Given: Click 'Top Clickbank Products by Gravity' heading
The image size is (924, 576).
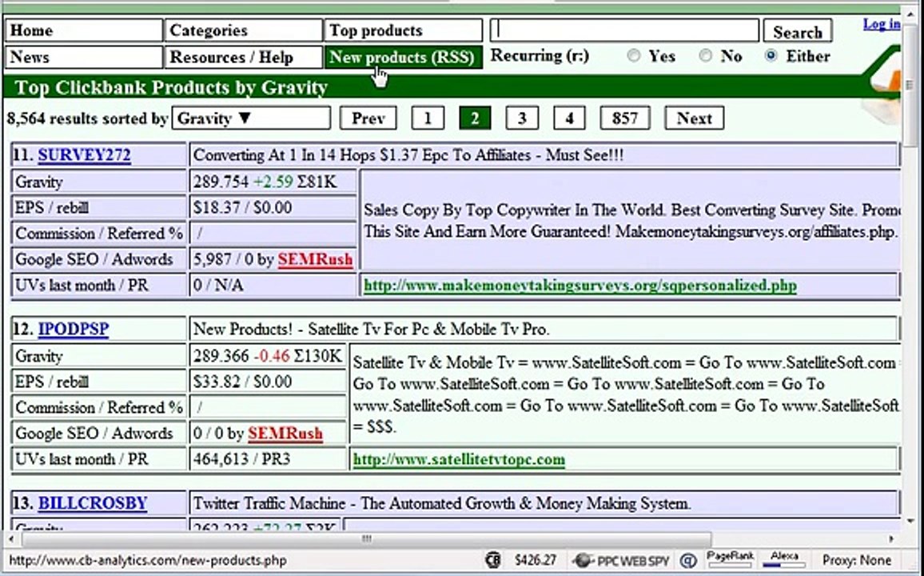Looking at the screenshot, I should pos(171,87).
